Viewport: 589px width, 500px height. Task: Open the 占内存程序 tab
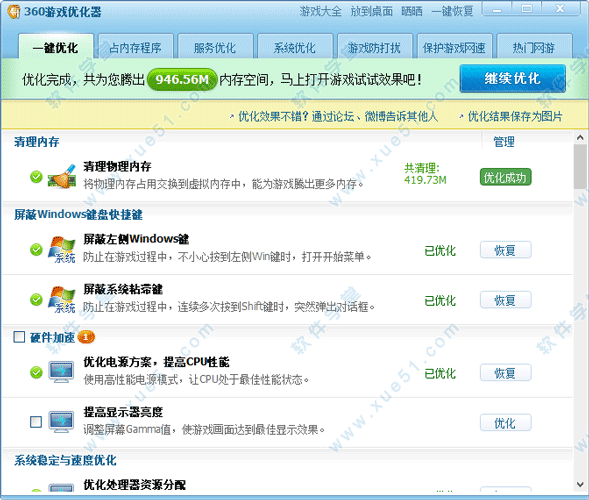pos(136,47)
